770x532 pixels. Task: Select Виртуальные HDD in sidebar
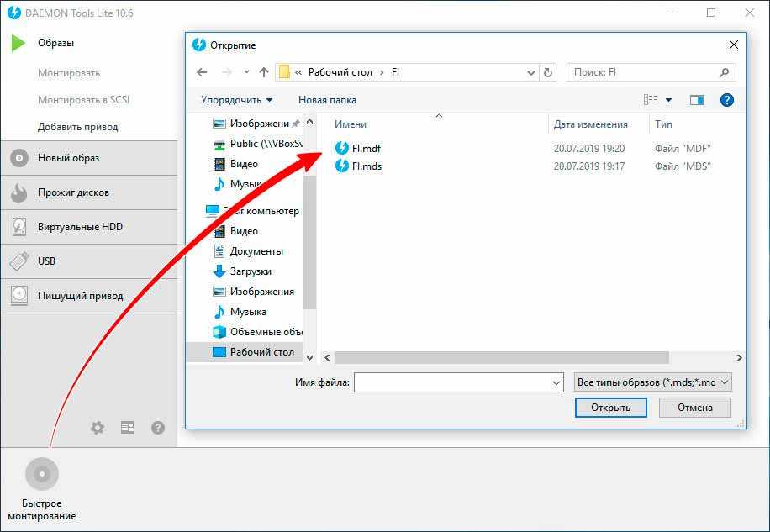[80, 227]
